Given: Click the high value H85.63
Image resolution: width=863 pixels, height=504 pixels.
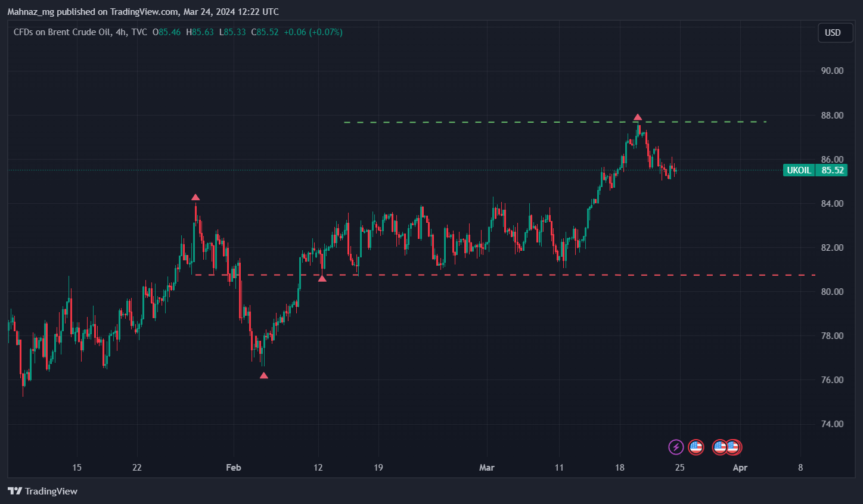Looking at the screenshot, I should (200, 32).
